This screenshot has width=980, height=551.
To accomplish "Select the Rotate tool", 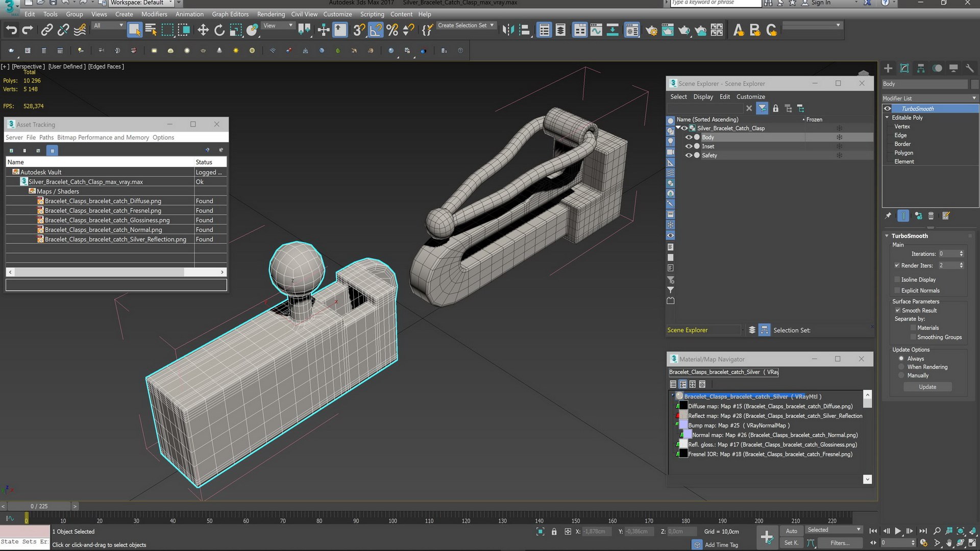I will (219, 30).
